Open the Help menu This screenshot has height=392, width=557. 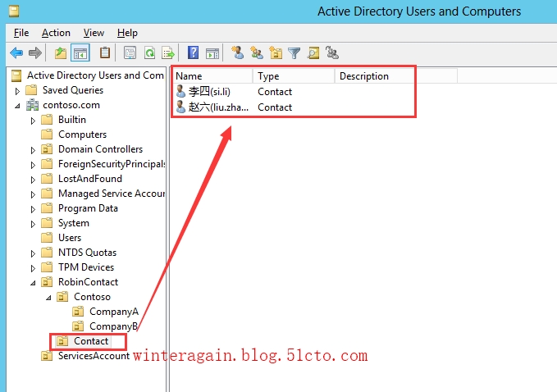[x=127, y=33]
